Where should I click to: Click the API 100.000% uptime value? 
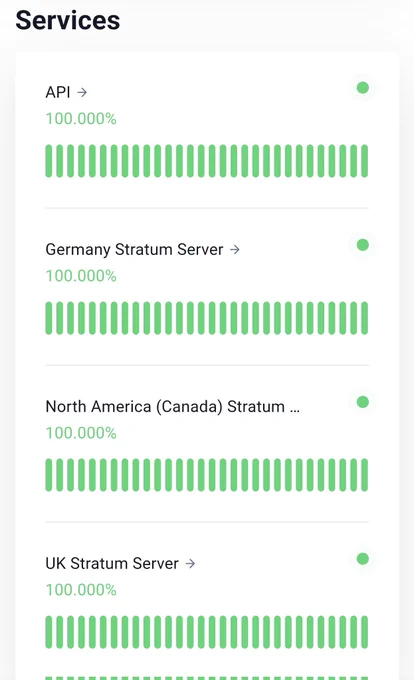pyautogui.click(x=81, y=119)
